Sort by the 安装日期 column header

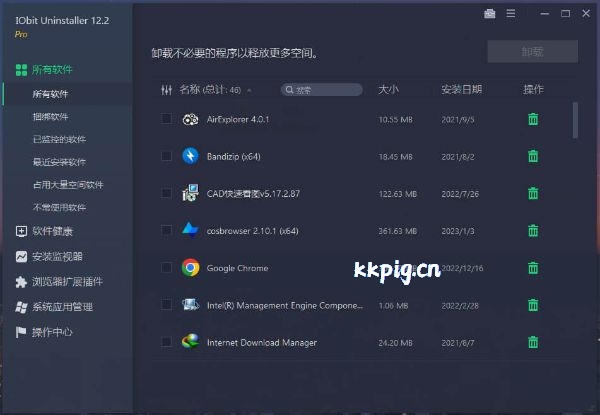[x=461, y=90]
